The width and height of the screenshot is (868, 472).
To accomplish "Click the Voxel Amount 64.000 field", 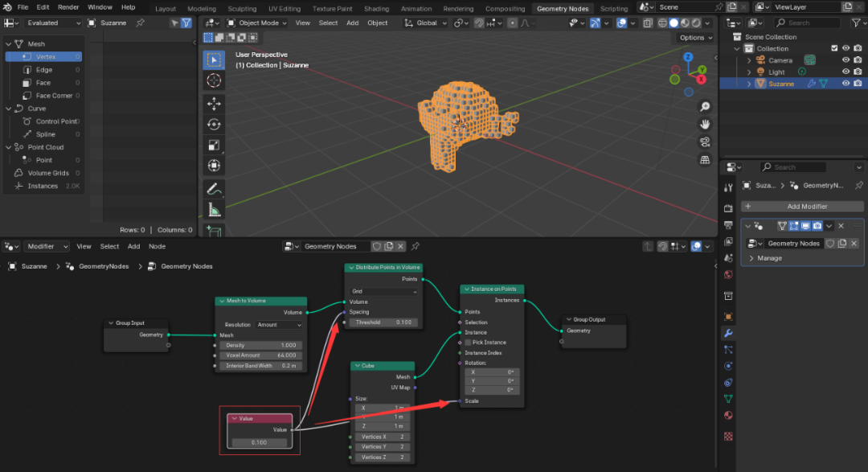I will click(x=260, y=355).
